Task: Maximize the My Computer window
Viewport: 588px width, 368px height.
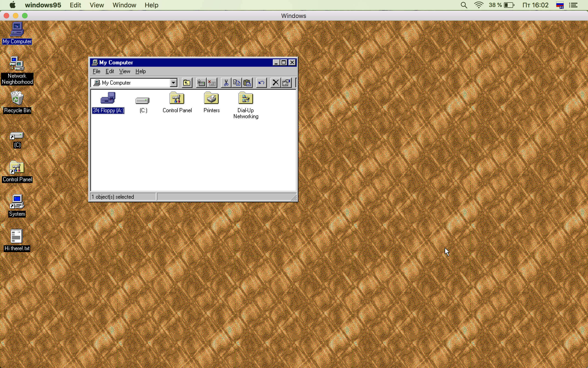Action: pos(284,63)
